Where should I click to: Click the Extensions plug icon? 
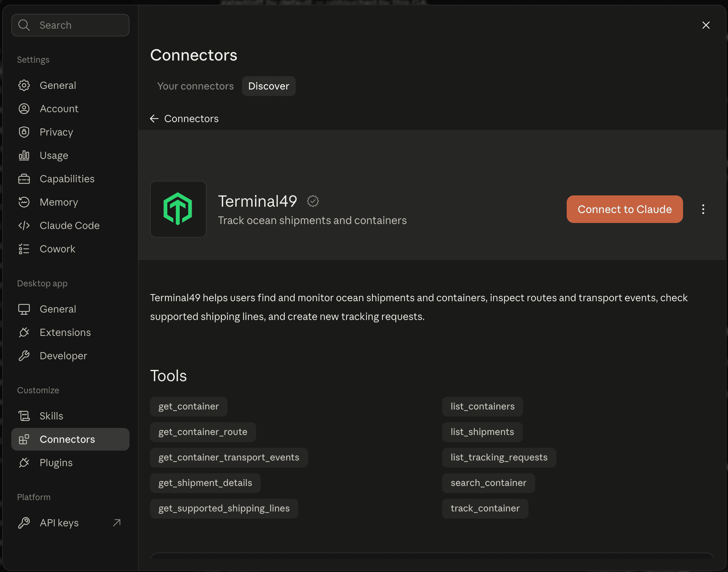tap(24, 332)
